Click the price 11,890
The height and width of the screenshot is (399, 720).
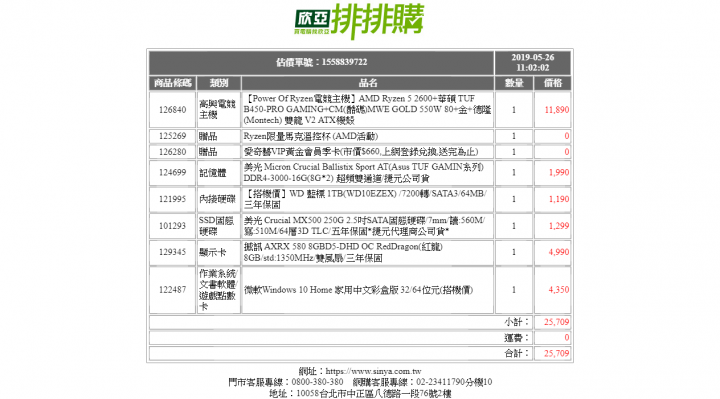(x=557, y=110)
